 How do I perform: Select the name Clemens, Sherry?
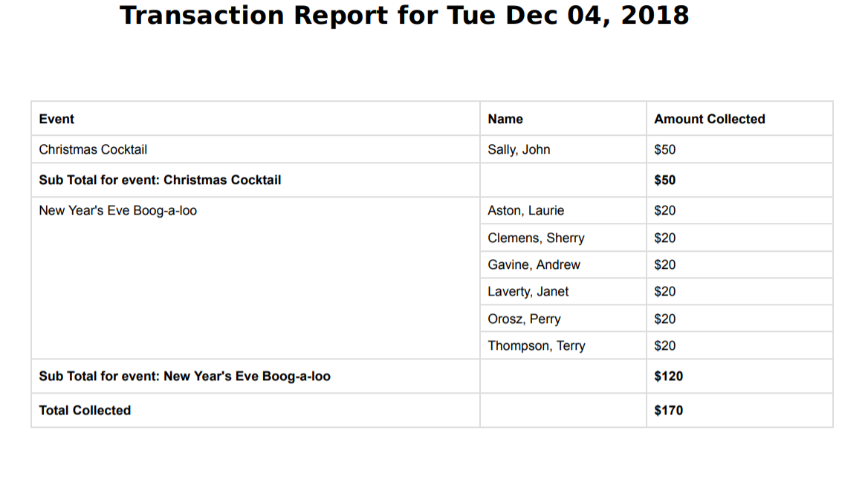click(536, 238)
